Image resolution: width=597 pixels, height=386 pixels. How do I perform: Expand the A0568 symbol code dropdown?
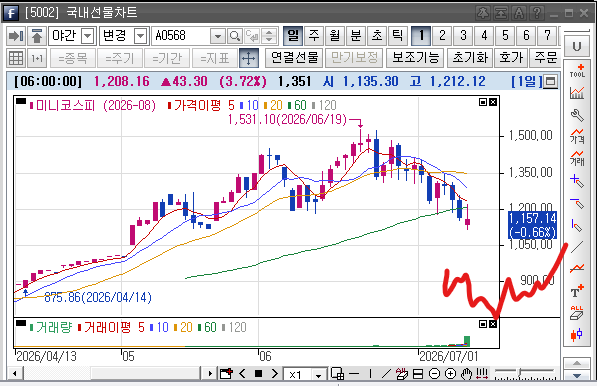coord(218,36)
